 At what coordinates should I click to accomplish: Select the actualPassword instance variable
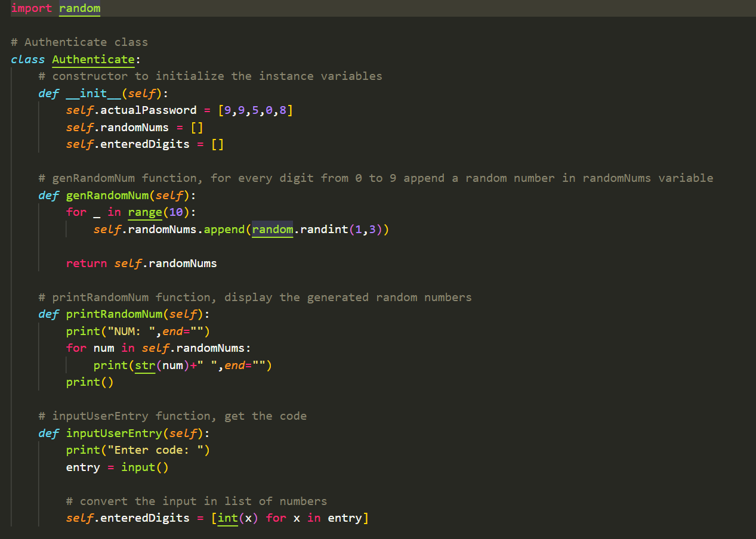145,110
